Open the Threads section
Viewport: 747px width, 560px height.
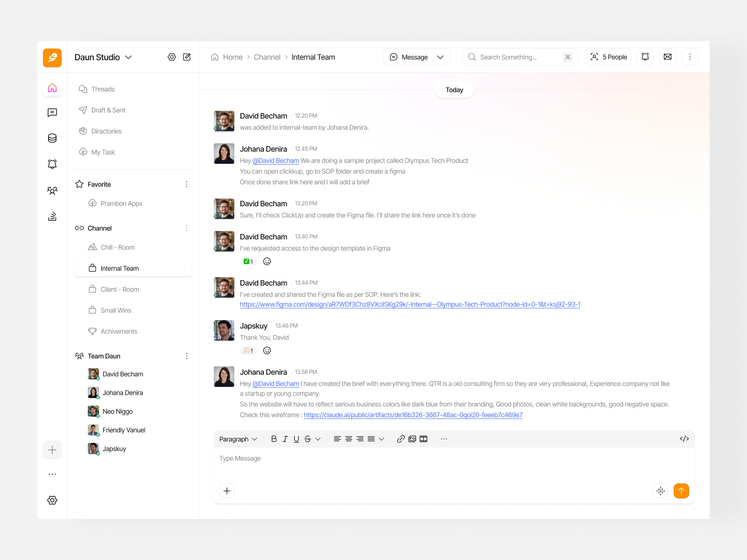(103, 89)
